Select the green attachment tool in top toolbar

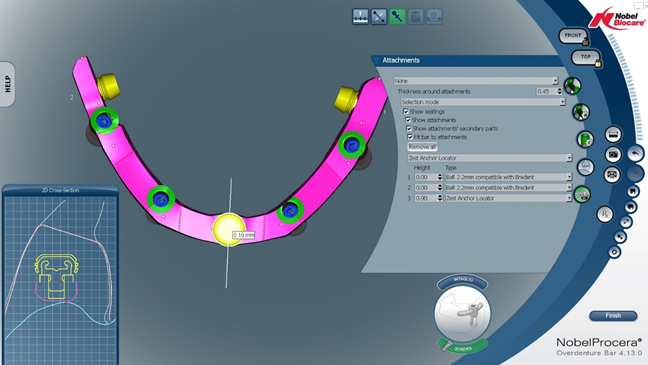click(x=397, y=17)
